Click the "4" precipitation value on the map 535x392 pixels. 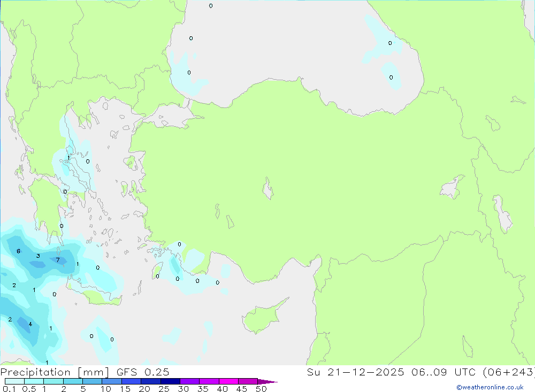point(30,324)
